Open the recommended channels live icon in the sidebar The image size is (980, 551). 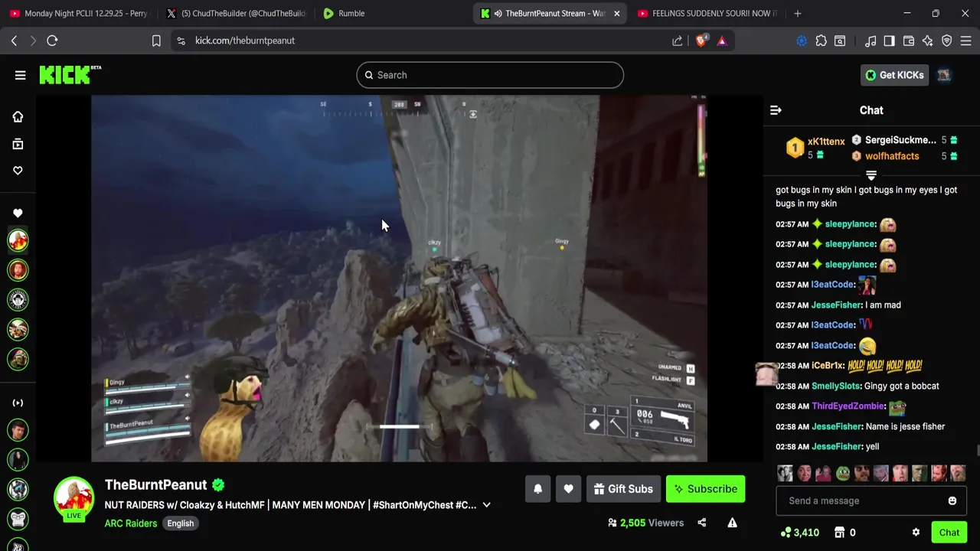(18, 403)
